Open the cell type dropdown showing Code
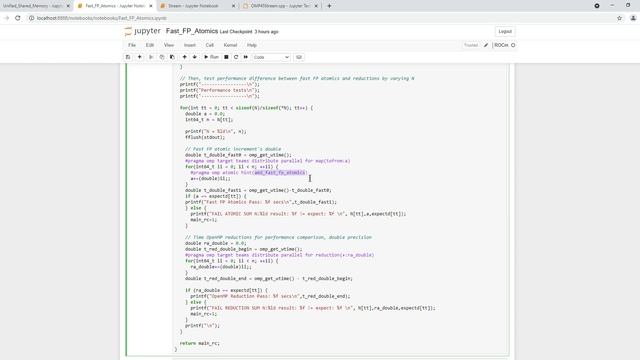Viewport: 640px width, 360px height. click(271, 57)
